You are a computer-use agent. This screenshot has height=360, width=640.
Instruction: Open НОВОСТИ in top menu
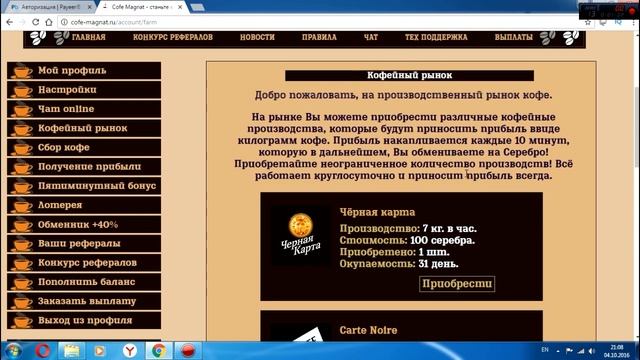pyautogui.click(x=257, y=37)
